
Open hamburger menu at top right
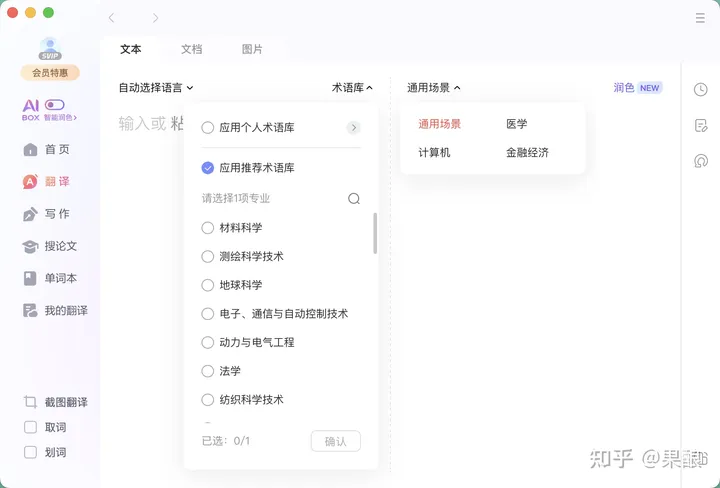(700, 18)
